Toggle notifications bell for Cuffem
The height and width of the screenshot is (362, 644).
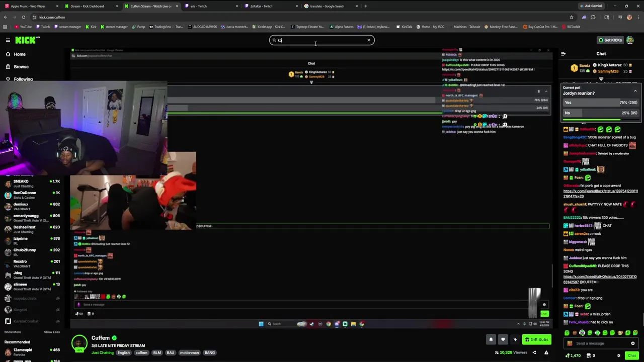(x=491, y=339)
